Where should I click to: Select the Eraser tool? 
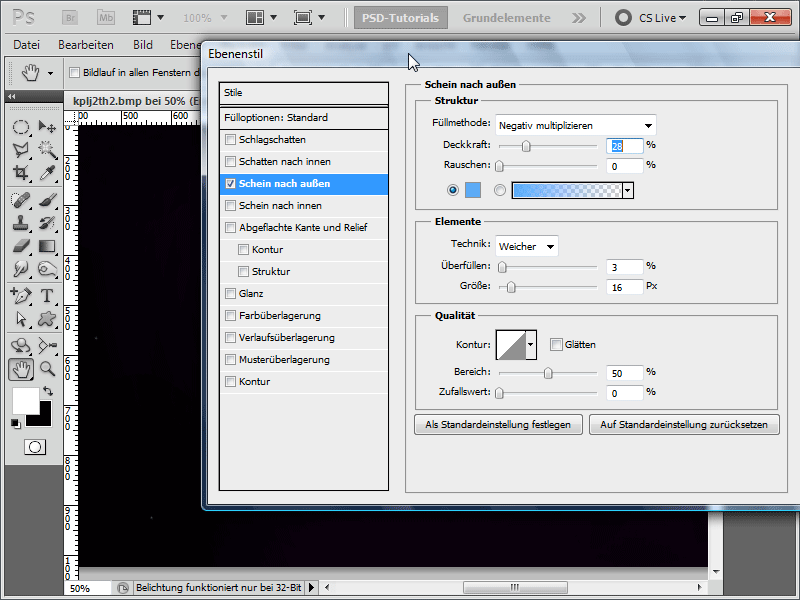pyautogui.click(x=20, y=246)
